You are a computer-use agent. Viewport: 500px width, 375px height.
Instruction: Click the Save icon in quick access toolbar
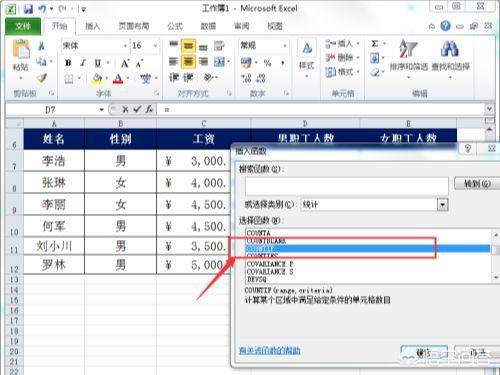coord(28,9)
